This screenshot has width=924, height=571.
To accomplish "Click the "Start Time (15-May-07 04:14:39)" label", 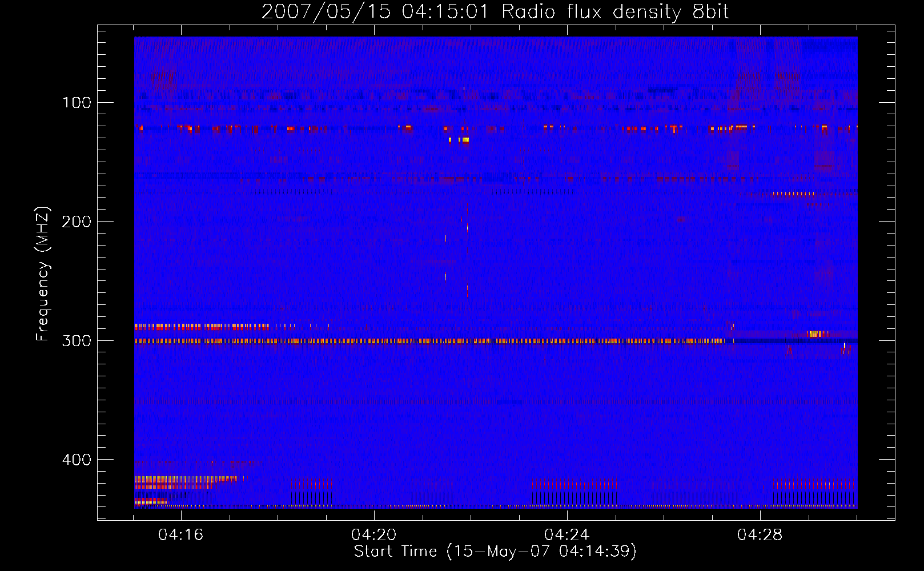I will click(x=495, y=552).
